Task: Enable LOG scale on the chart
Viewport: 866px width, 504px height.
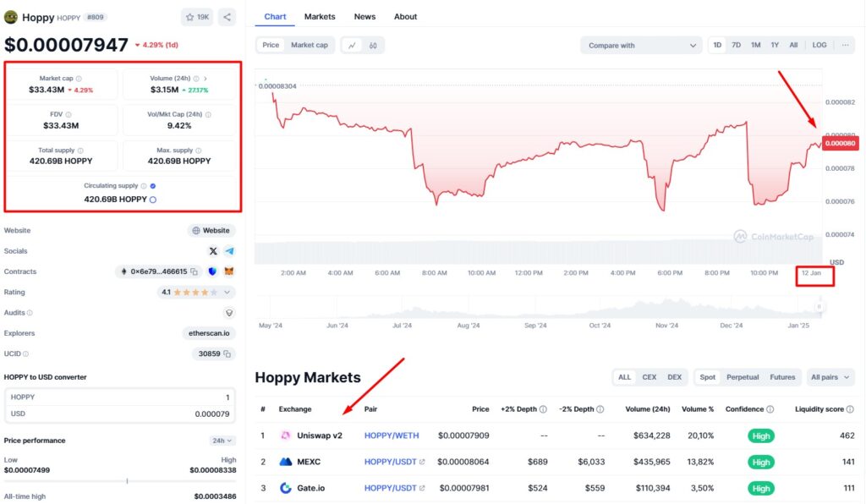Action: (819, 45)
